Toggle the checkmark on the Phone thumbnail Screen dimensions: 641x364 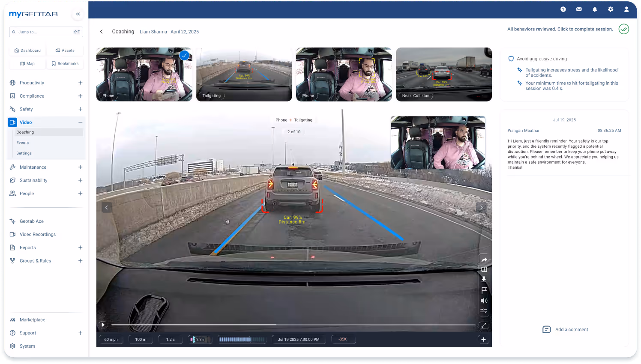(x=184, y=55)
